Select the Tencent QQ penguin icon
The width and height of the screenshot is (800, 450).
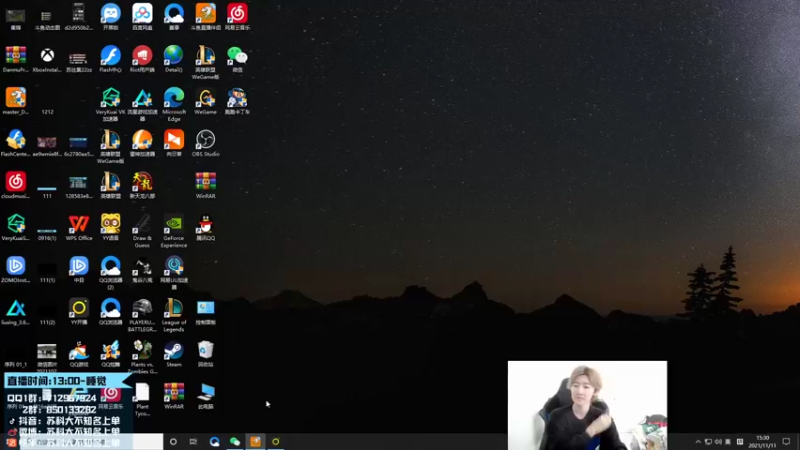click(206, 227)
